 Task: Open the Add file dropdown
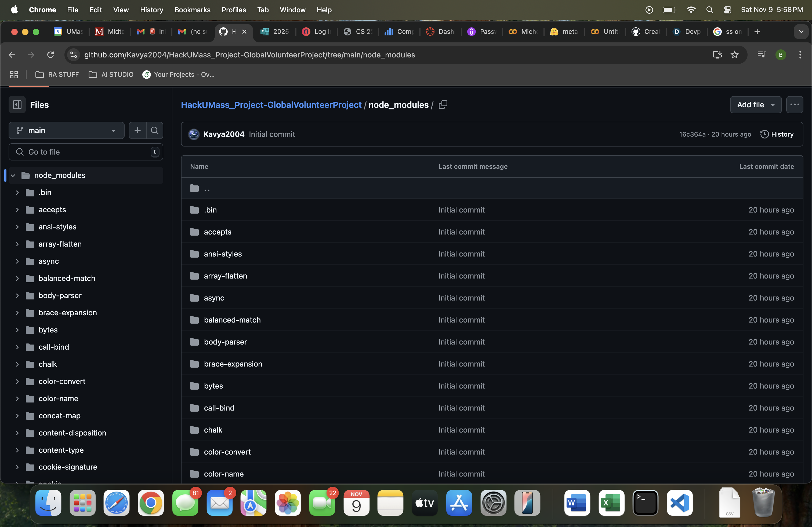pos(755,105)
